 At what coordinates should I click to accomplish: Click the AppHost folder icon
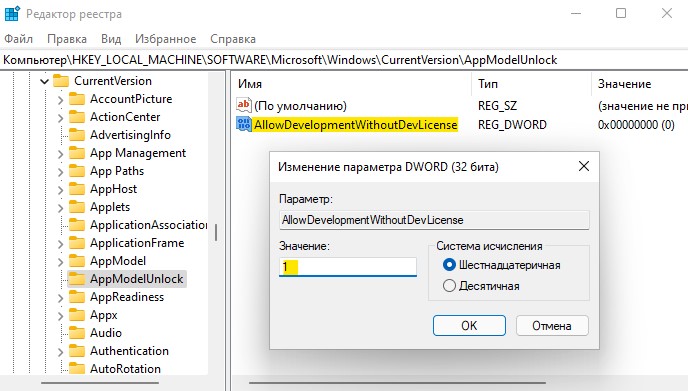(77, 189)
